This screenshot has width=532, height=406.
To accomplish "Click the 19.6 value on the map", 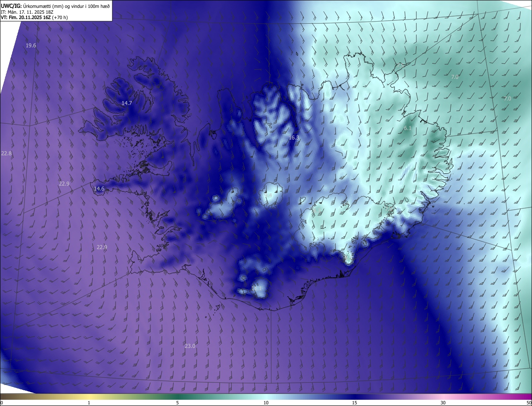I will [x=31, y=45].
